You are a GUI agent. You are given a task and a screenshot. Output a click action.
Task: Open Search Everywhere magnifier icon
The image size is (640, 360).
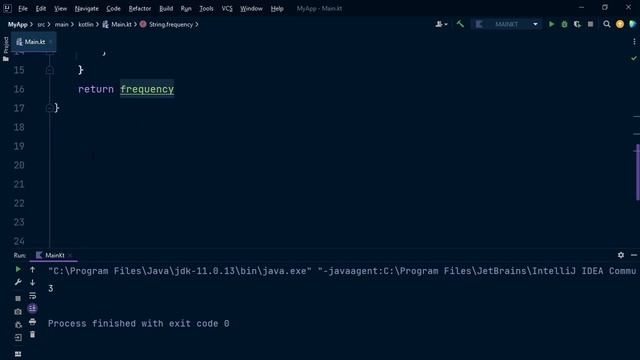pyautogui.click(x=607, y=24)
